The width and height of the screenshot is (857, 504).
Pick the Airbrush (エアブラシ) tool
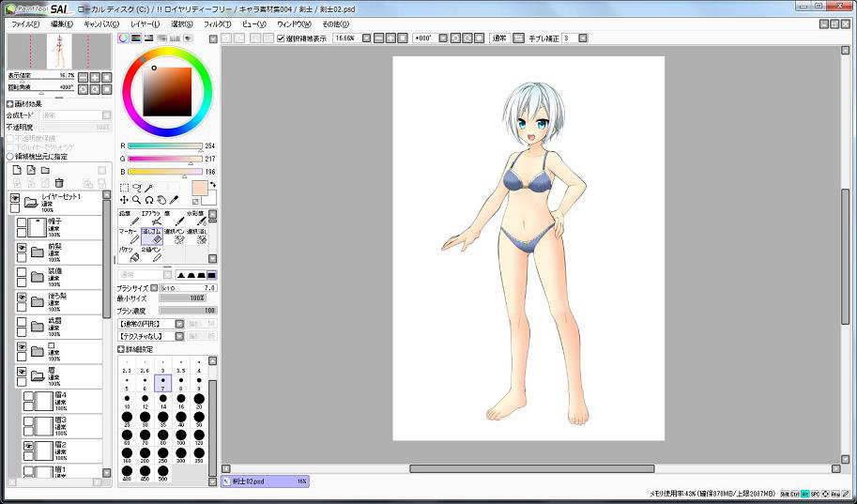click(150, 217)
